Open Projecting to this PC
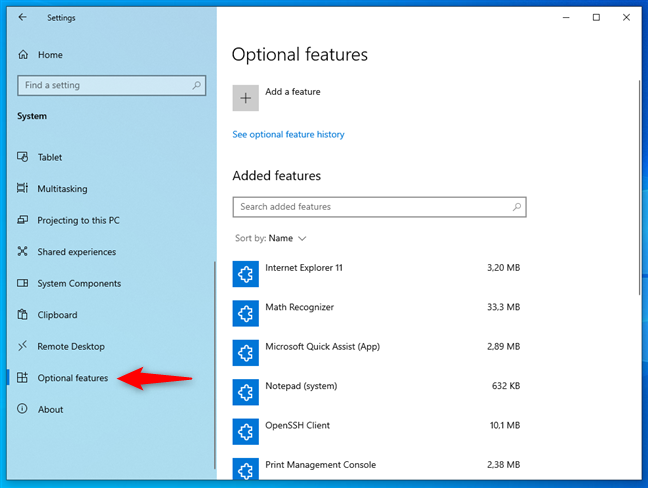This screenshot has height=488, width=648. click(x=79, y=220)
